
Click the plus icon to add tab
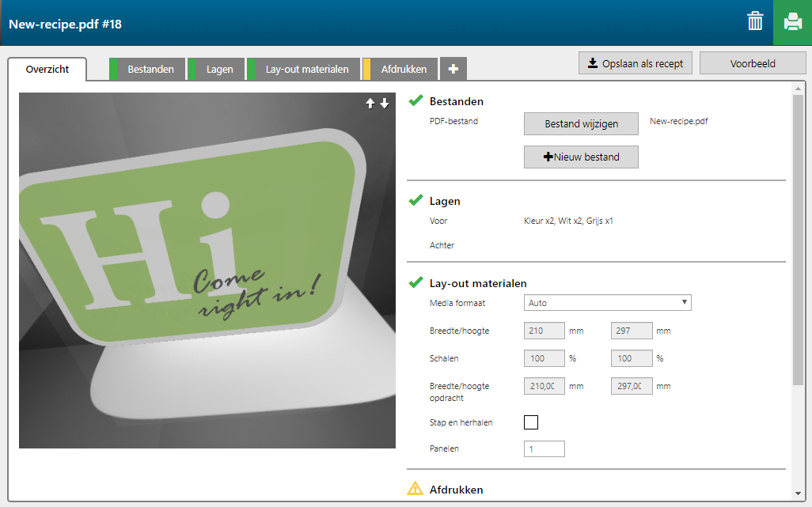[x=453, y=70]
